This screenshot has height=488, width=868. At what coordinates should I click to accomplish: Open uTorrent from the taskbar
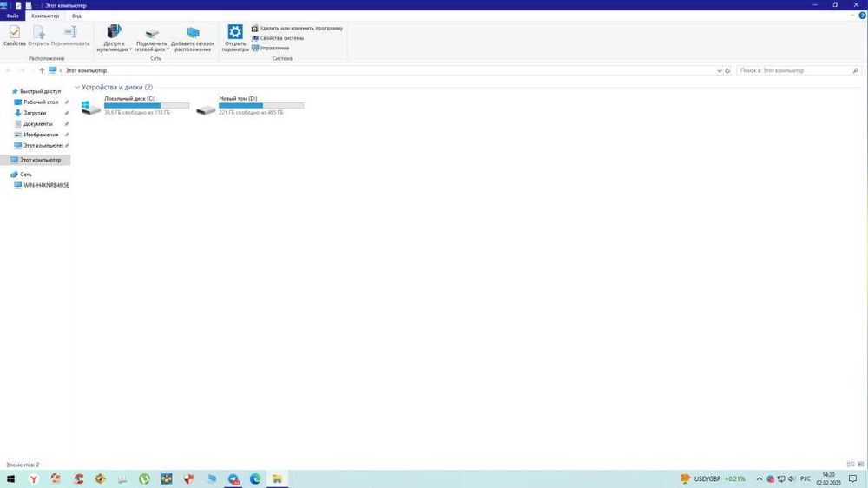pyautogui.click(x=144, y=478)
